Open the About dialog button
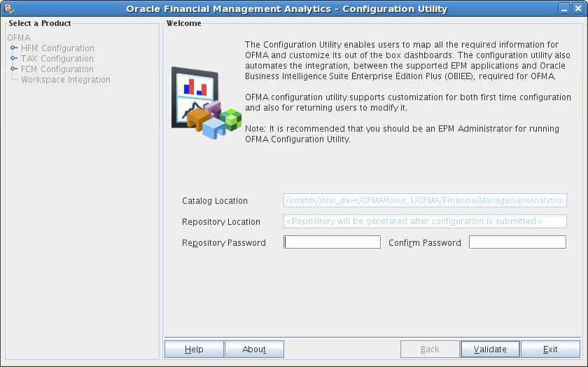Viewport: 588px width, 367px height. 254,349
